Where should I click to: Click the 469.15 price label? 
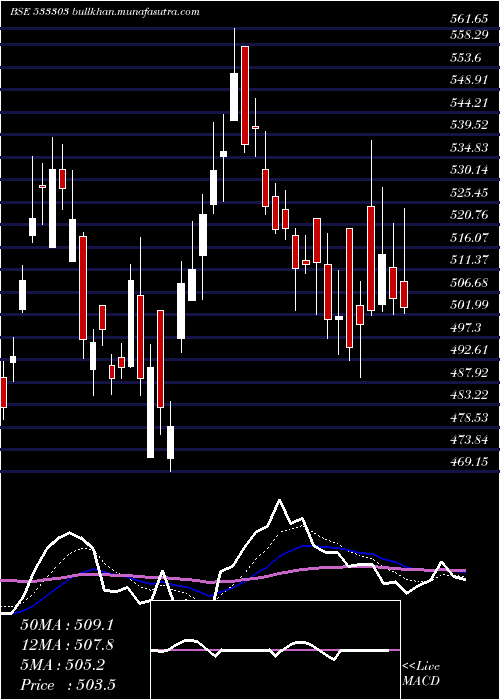(x=469, y=462)
